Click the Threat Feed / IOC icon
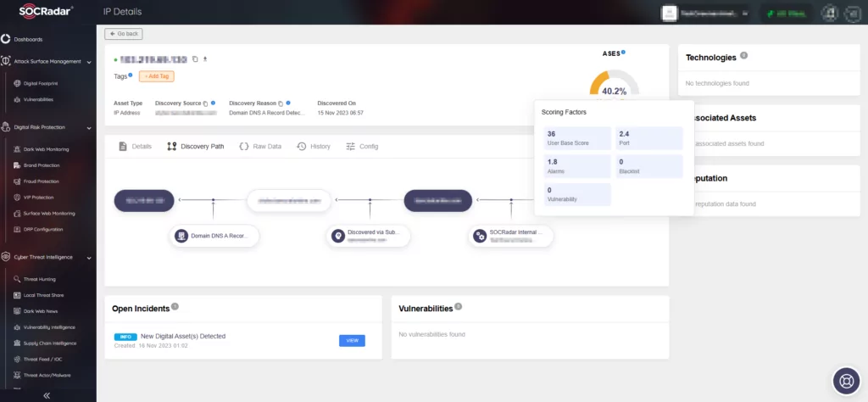The width and height of the screenshot is (868, 402). pos(17,360)
